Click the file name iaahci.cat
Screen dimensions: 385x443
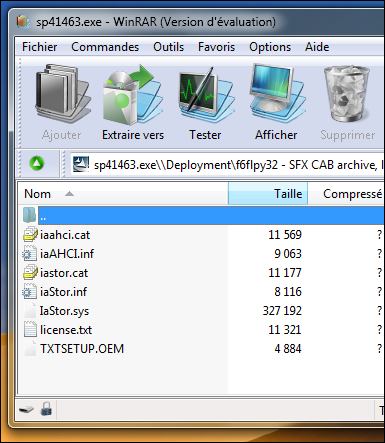[x=65, y=235]
